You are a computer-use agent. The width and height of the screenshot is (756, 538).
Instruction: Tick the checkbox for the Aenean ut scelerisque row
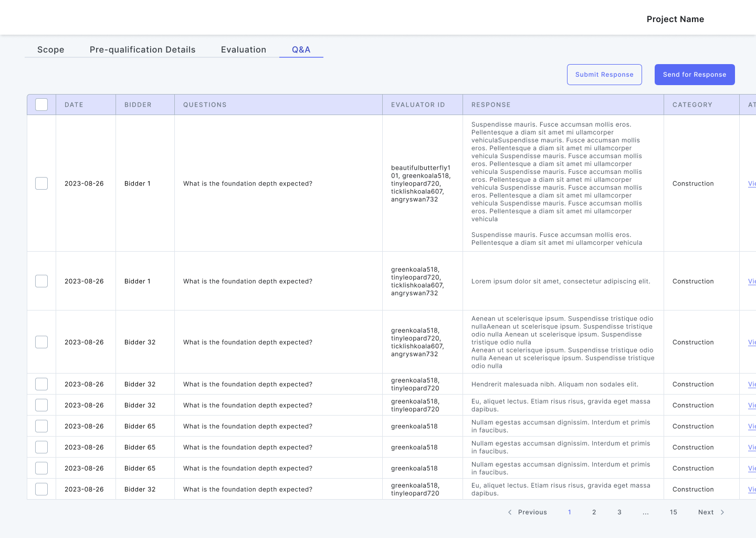[x=41, y=342]
